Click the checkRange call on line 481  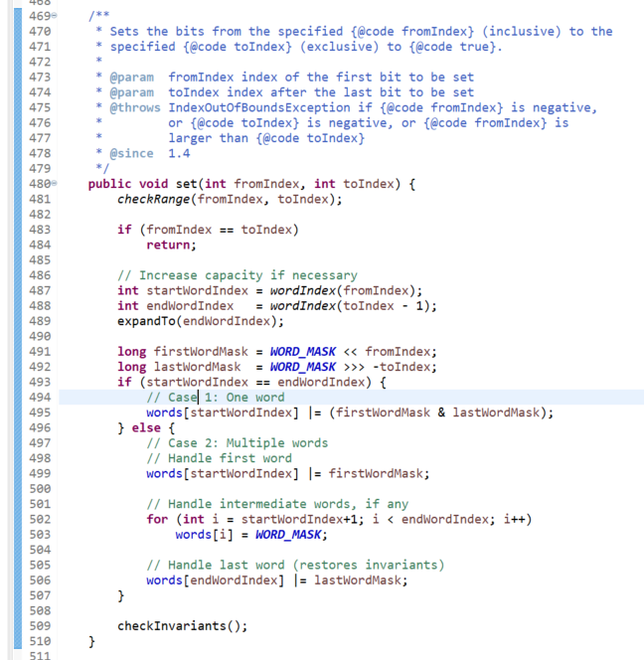click(153, 199)
